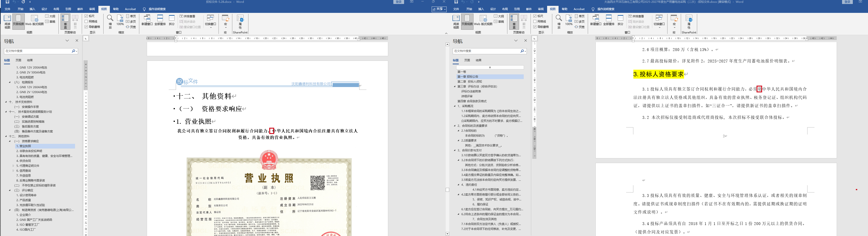The width and height of the screenshot is (868, 236).
Task: Click 拆分 in the 招标文件 window ribbon
Action: [x=620, y=21]
